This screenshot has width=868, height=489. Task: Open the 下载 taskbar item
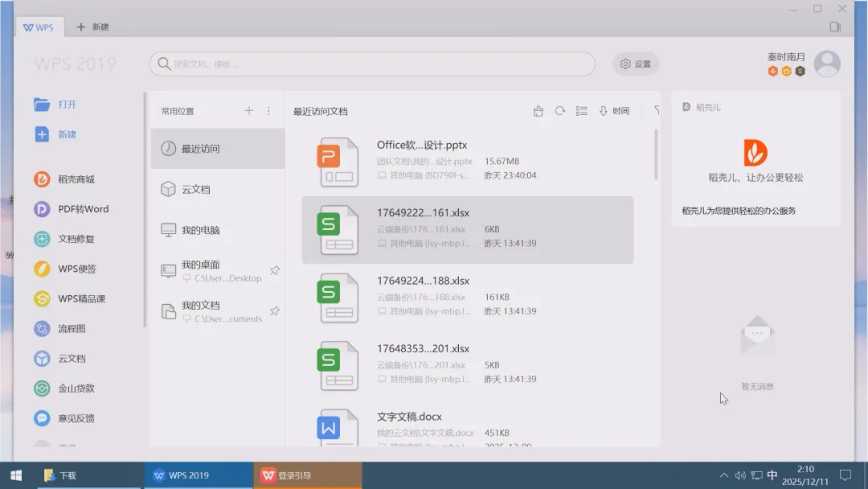[x=88, y=475]
